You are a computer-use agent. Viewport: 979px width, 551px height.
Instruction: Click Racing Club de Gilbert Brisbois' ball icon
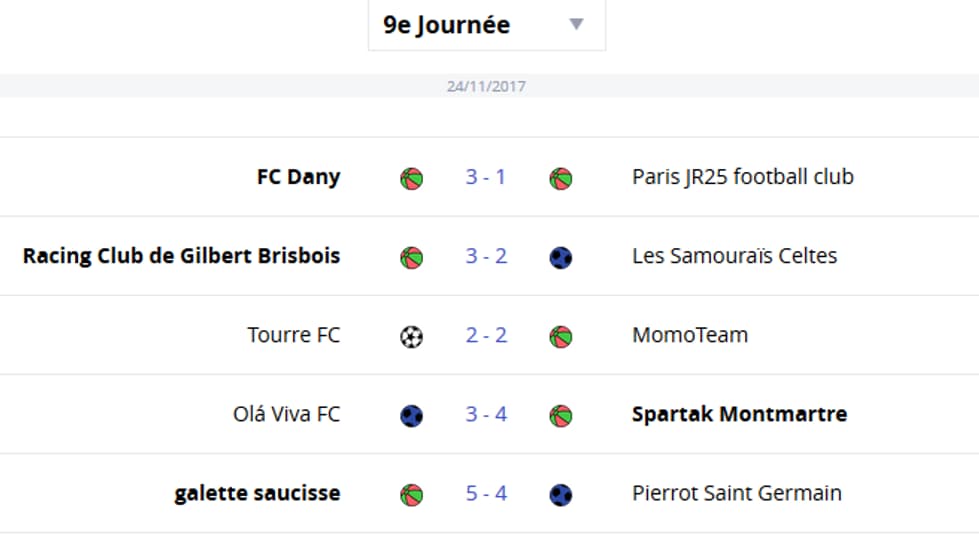click(411, 258)
